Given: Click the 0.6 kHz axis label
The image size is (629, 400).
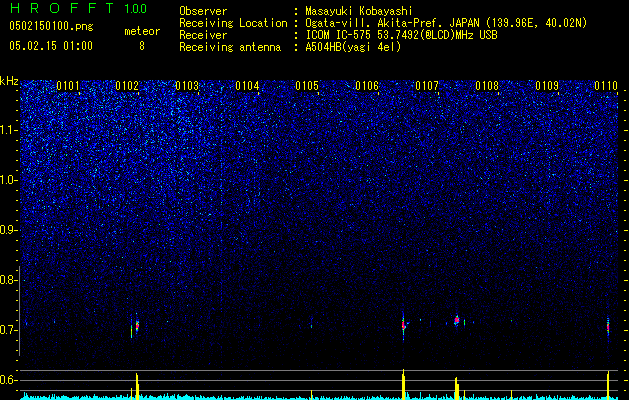Looking at the screenshot, I should point(9,380).
